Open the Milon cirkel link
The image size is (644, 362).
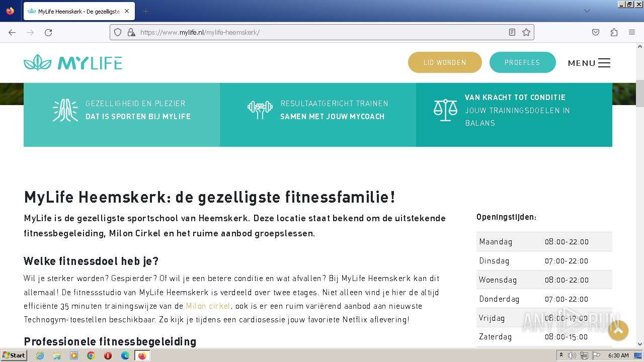coord(208,306)
